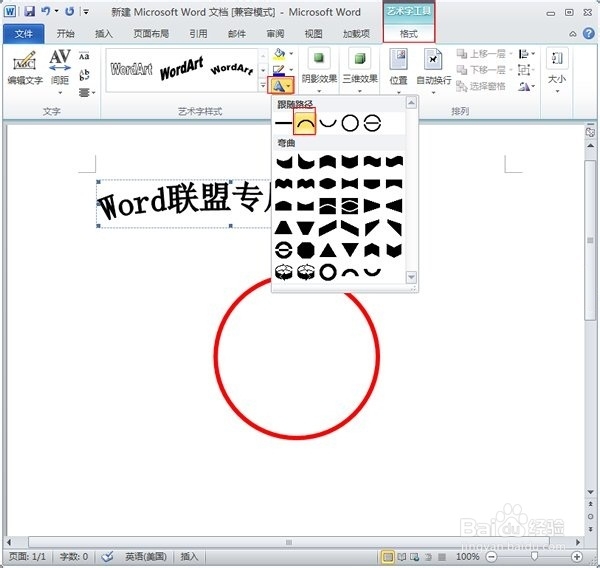Click the zoom slider handle
Screen dimensions: 600x568
534,557
